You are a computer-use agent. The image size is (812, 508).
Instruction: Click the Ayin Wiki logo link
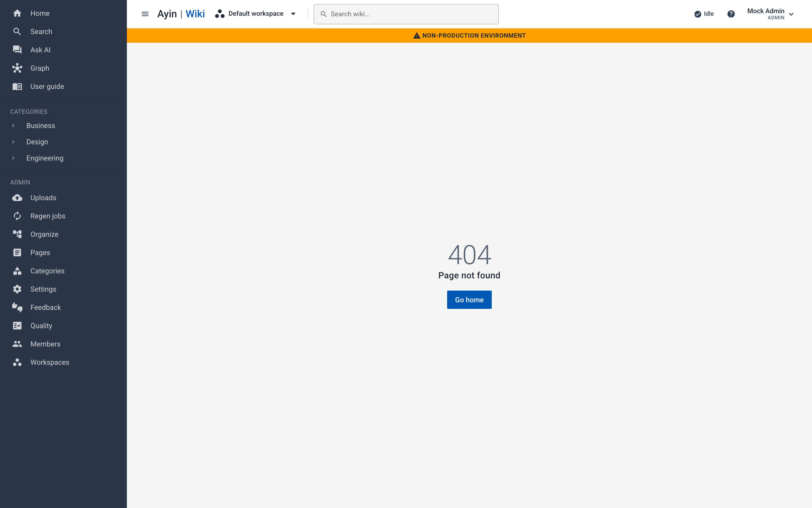tap(181, 14)
